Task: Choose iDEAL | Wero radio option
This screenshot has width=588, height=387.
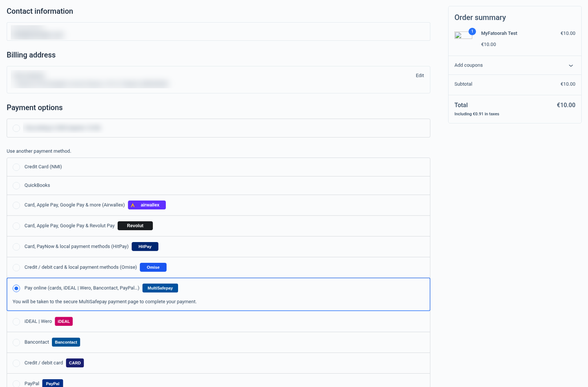Action: click(16, 322)
